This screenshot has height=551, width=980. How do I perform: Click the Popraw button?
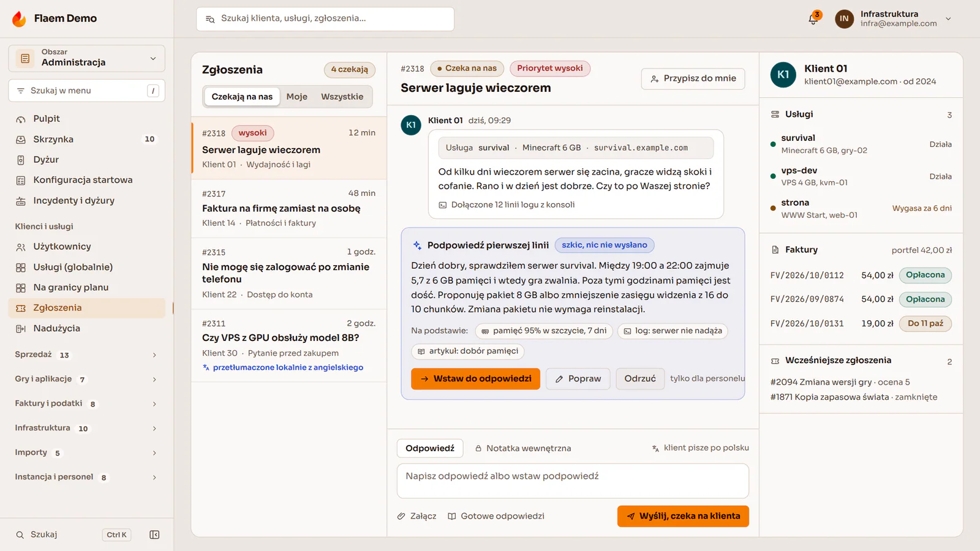(578, 379)
